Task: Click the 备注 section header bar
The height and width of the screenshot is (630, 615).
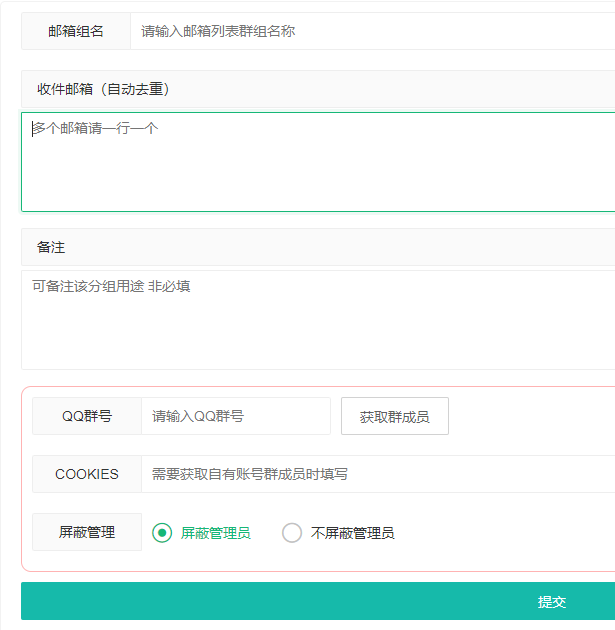Action: (318, 247)
